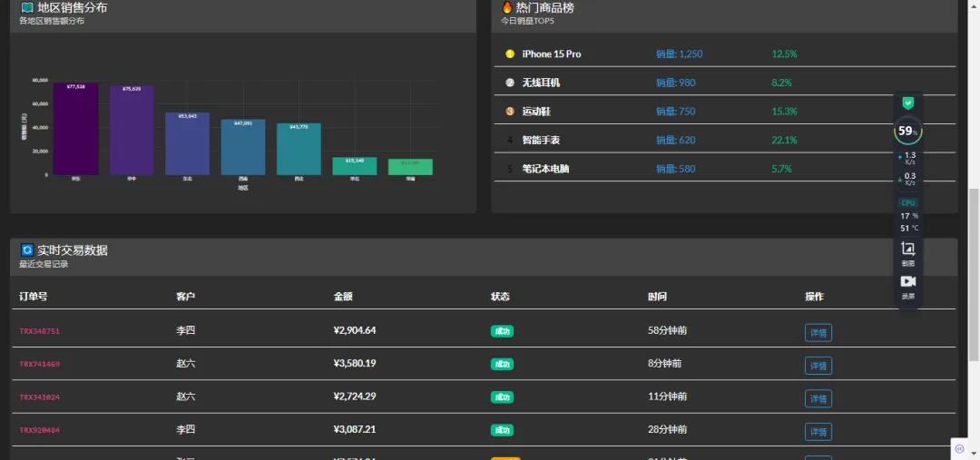Click the collapse chevron button at bottom-right corner
The image size is (980, 460).
point(960,448)
